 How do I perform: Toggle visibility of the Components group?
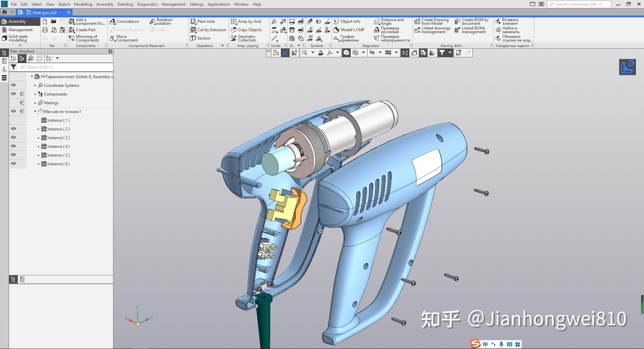[13, 94]
